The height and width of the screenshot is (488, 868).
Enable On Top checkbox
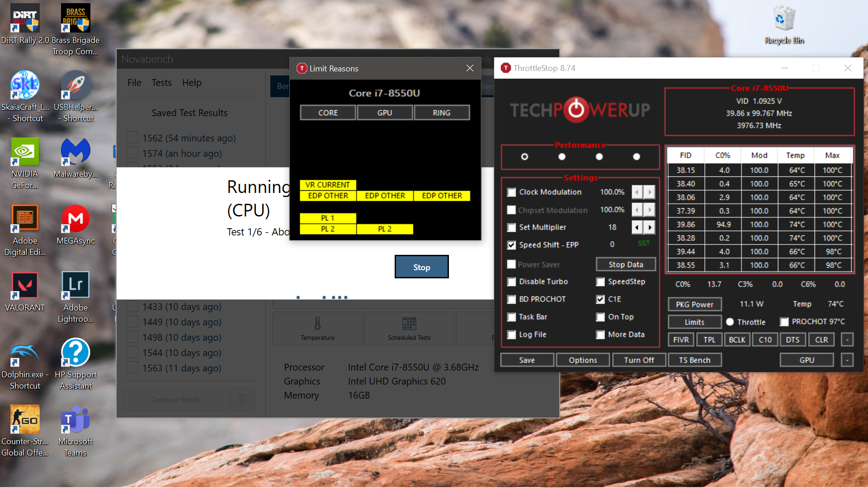(x=600, y=317)
